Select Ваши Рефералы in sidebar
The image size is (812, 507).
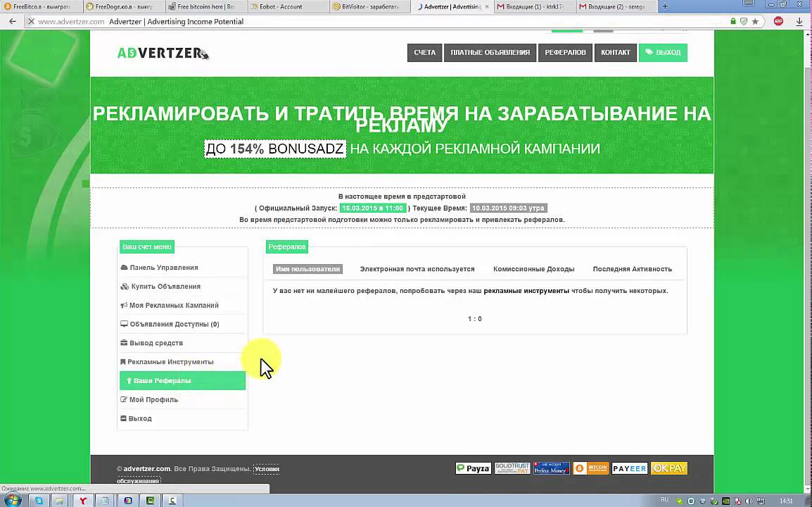(x=182, y=380)
